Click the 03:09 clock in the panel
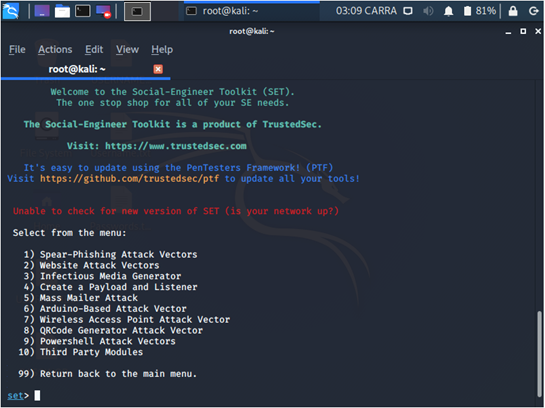The image size is (545, 408). tap(366, 11)
